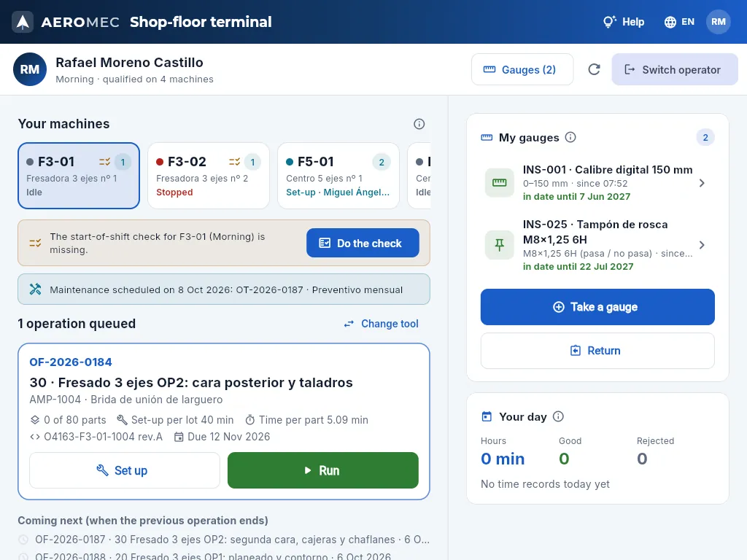Run the queued operation
This screenshot has width=747, height=560.
[x=323, y=470]
